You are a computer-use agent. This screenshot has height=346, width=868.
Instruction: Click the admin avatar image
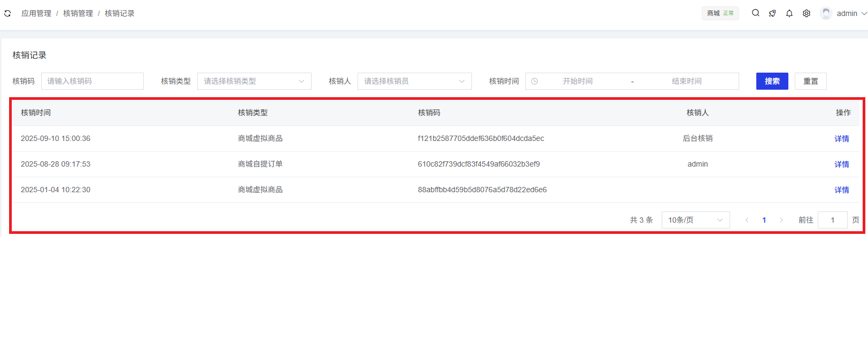coord(826,13)
